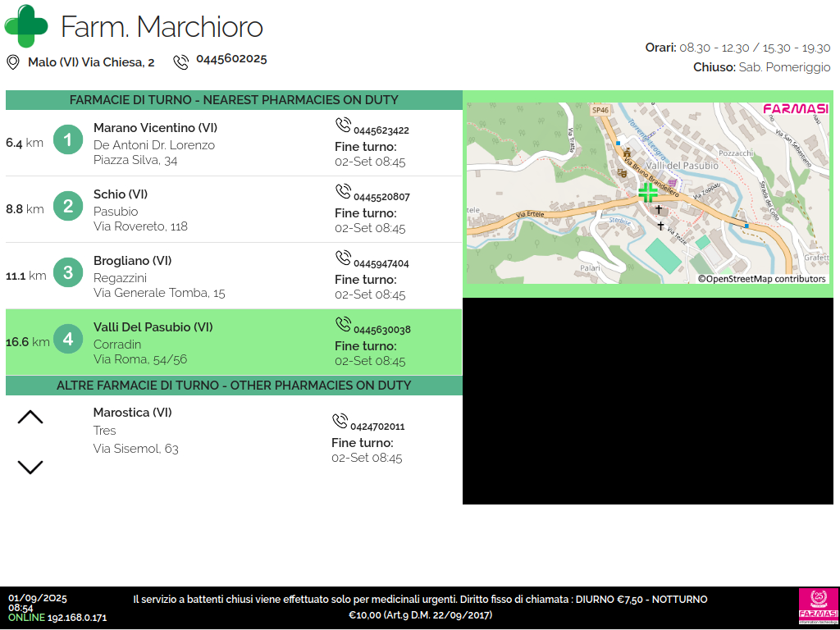Image resolution: width=840 pixels, height=630 pixels.
Task: Click the Altre Farmacie di Turno header
Action: (x=234, y=386)
